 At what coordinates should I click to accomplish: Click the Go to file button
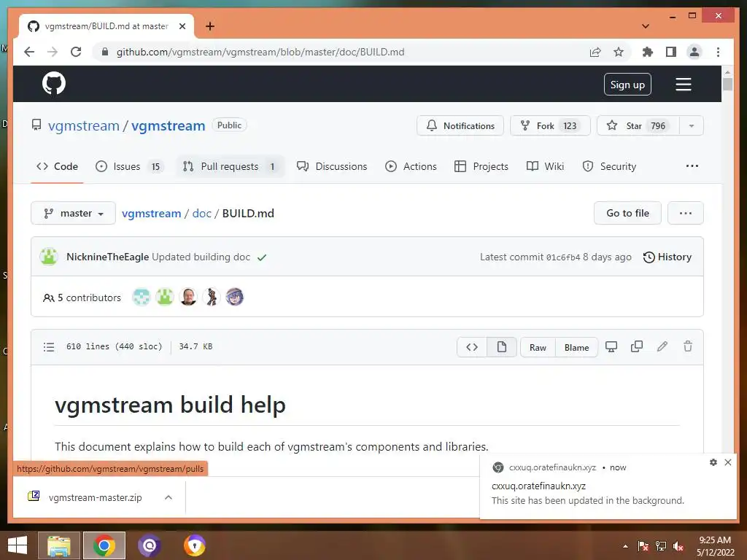tap(627, 213)
